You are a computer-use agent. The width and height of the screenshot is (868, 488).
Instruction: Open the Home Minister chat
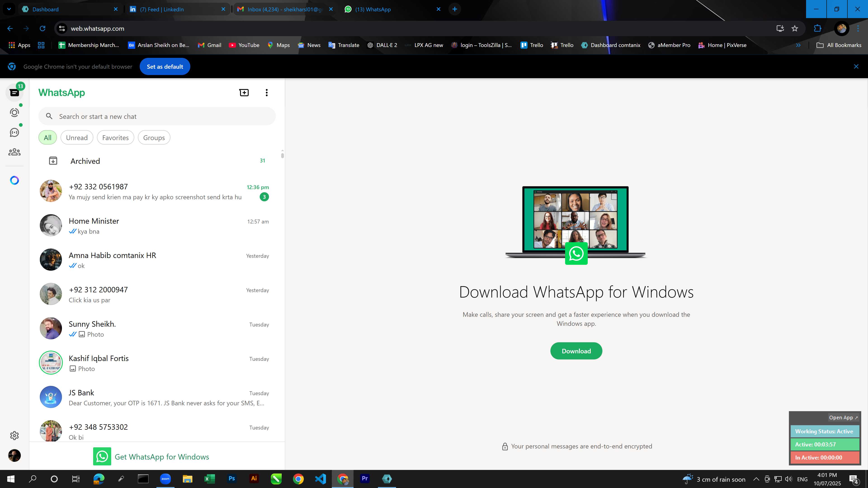click(157, 226)
